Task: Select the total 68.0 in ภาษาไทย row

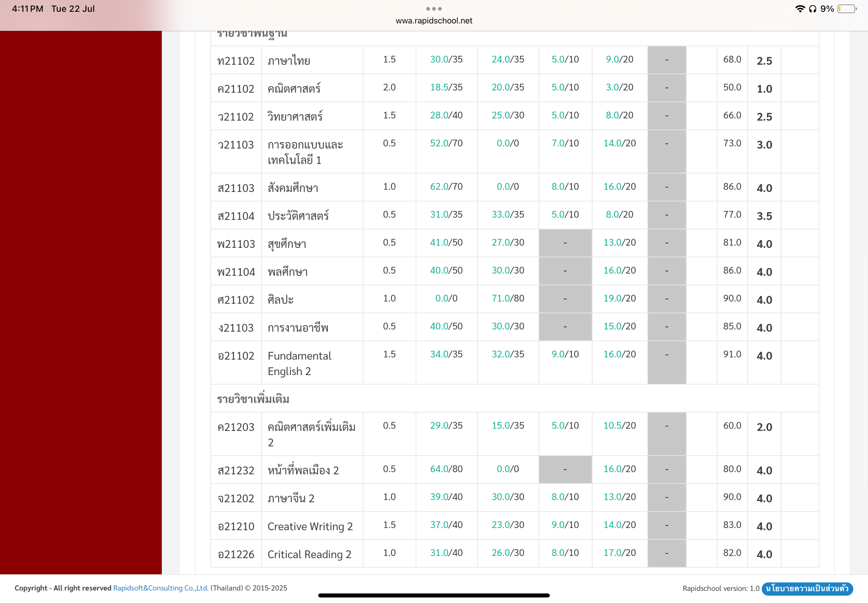Action: coord(732,59)
